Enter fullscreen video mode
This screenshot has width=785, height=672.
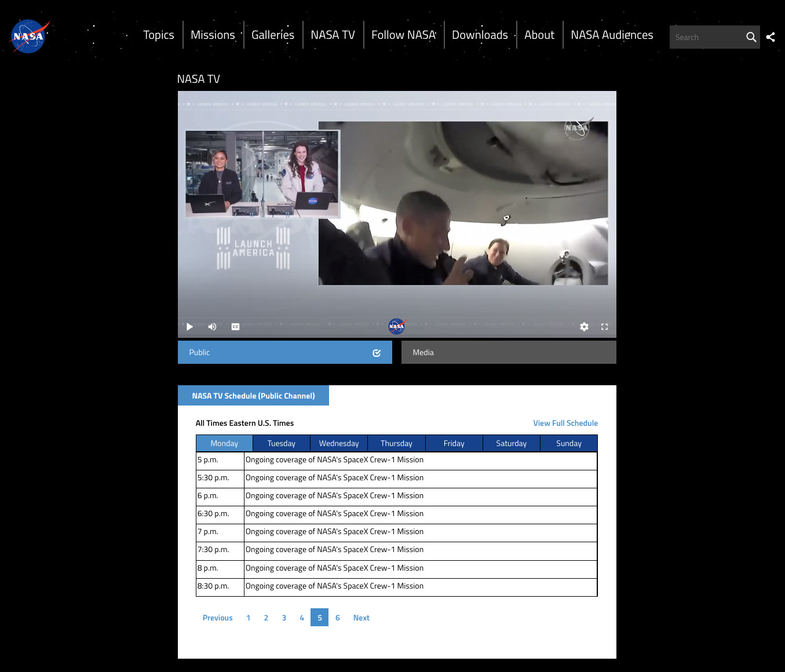point(604,327)
